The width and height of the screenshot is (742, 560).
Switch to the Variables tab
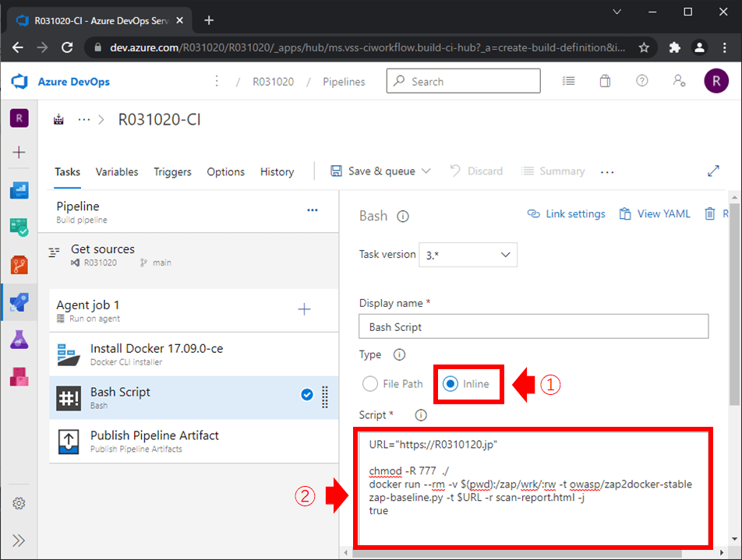point(117,171)
